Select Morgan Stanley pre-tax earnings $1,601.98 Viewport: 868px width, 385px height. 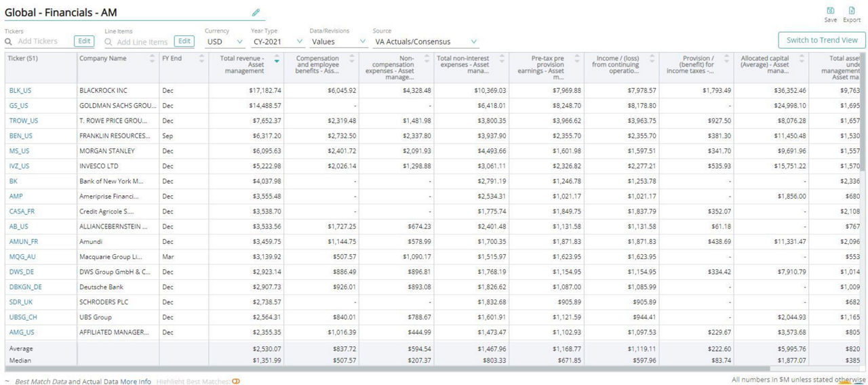click(x=566, y=150)
